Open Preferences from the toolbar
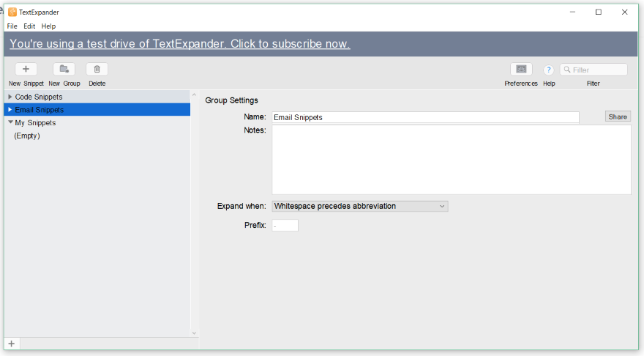Screen dimensions: 644x356 (521, 69)
